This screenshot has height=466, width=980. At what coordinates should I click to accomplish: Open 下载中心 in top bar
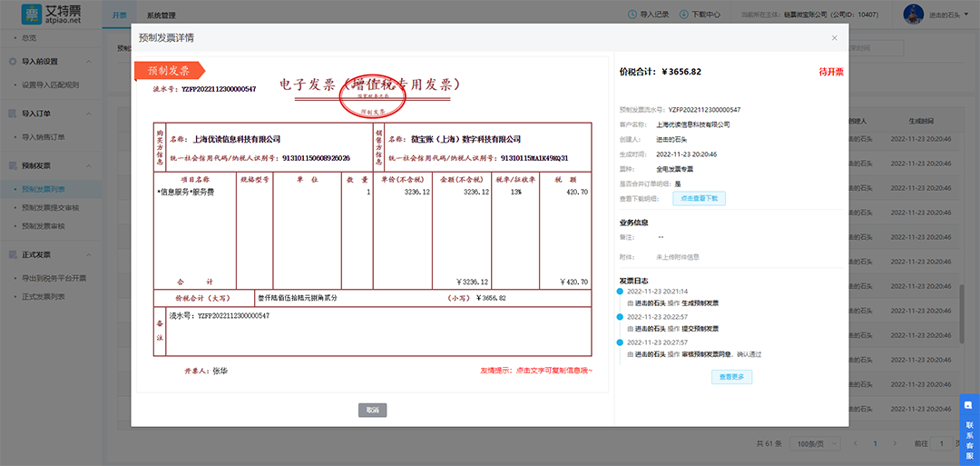click(x=701, y=14)
